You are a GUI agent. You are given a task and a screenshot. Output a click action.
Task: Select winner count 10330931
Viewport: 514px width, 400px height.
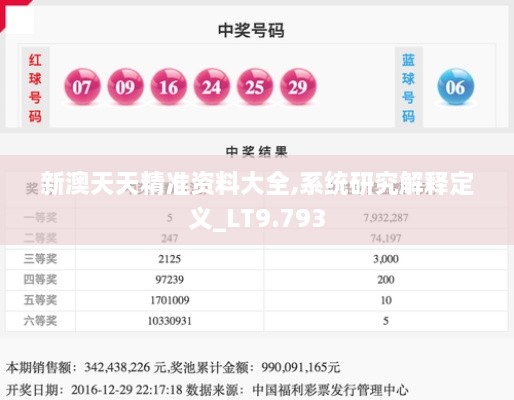[x=170, y=321]
